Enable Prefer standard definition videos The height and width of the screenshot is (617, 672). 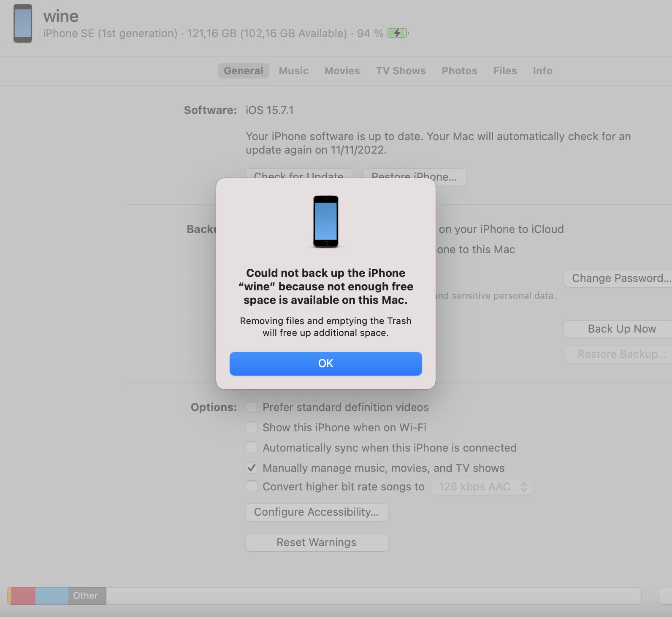click(252, 407)
